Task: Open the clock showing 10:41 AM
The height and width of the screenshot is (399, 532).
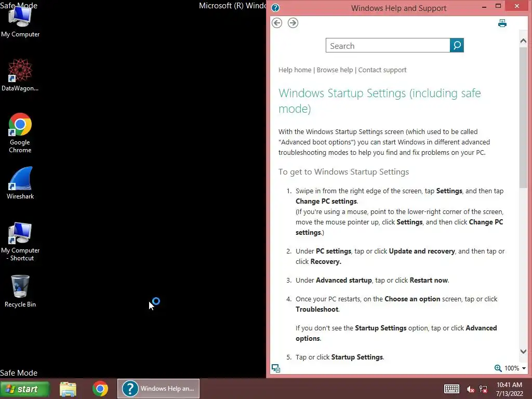Action: click(509, 389)
